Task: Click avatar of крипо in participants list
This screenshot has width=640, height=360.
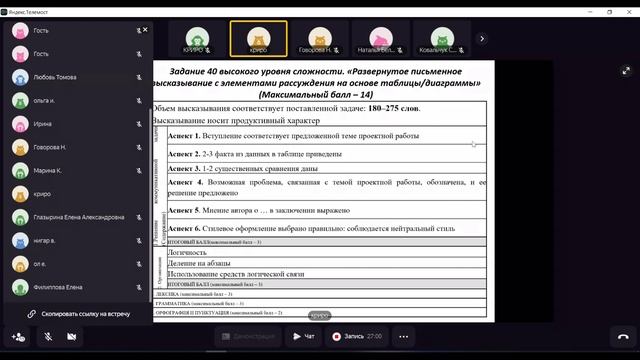Action: (20, 194)
